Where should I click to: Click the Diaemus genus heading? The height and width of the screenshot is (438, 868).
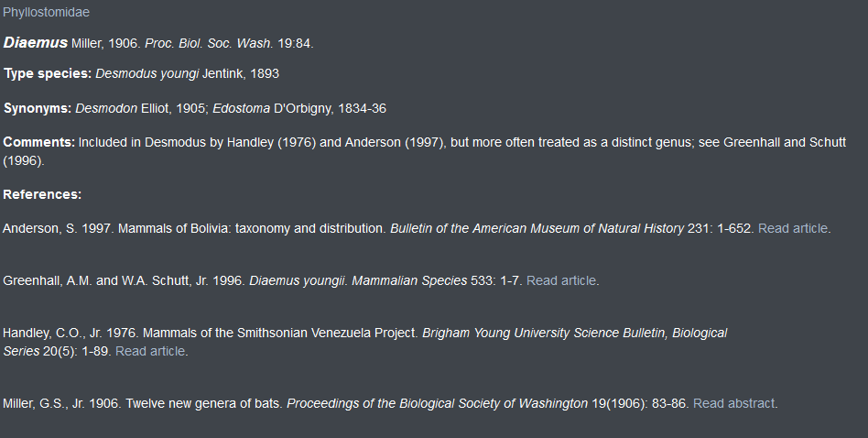point(36,43)
